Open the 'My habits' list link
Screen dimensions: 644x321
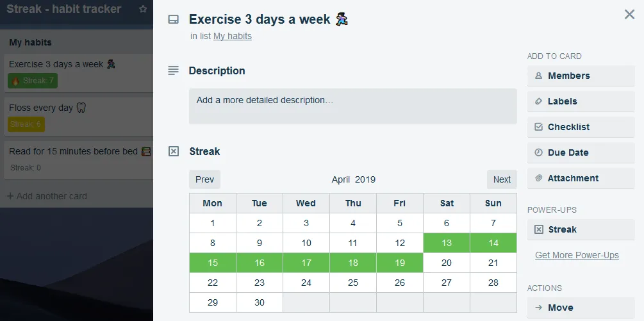pyautogui.click(x=233, y=36)
